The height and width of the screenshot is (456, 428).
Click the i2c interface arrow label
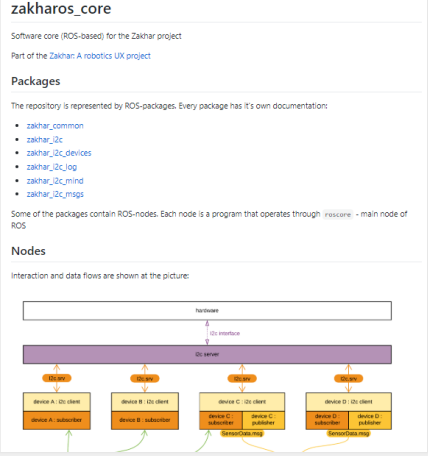(225, 333)
